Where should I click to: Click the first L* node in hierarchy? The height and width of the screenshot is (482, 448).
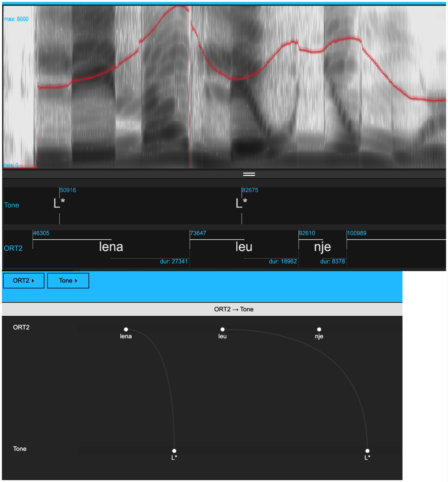pyautogui.click(x=174, y=451)
